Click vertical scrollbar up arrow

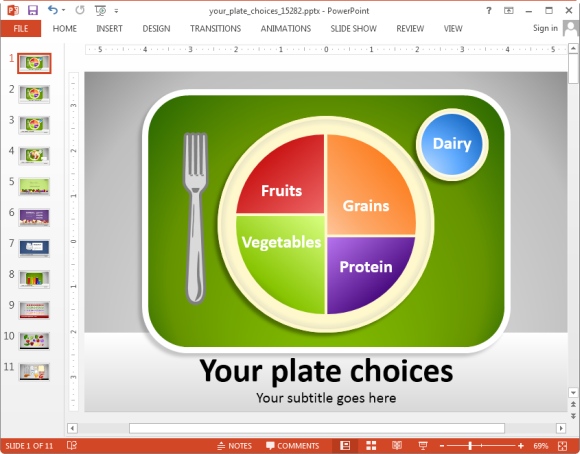pos(573,48)
